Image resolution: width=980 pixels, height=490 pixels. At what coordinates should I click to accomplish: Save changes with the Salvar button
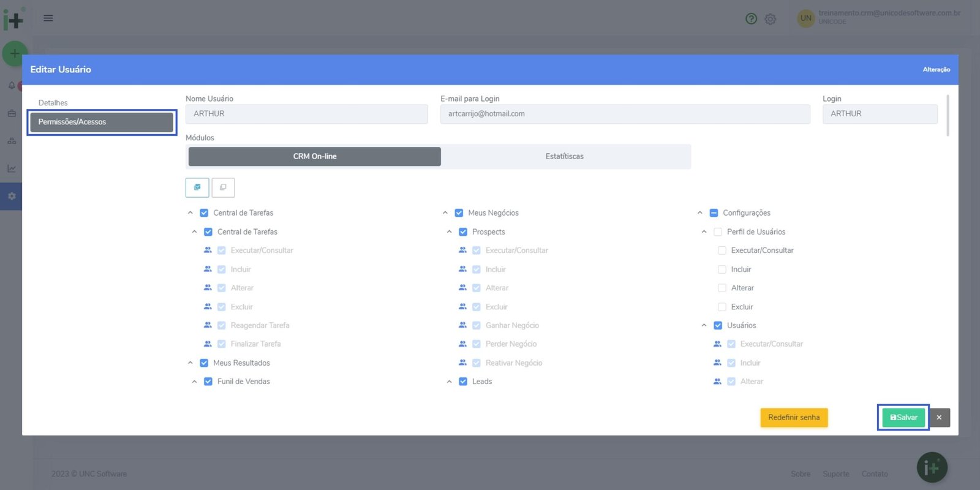[x=903, y=418]
